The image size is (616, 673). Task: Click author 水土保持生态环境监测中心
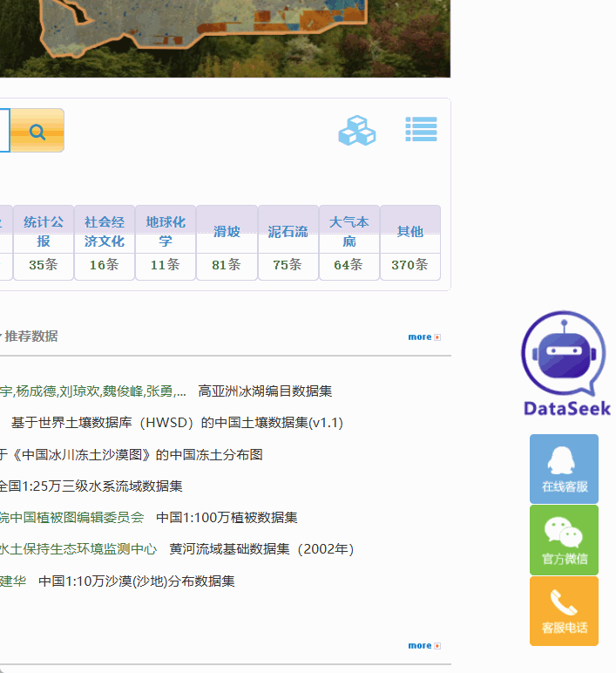point(78,549)
